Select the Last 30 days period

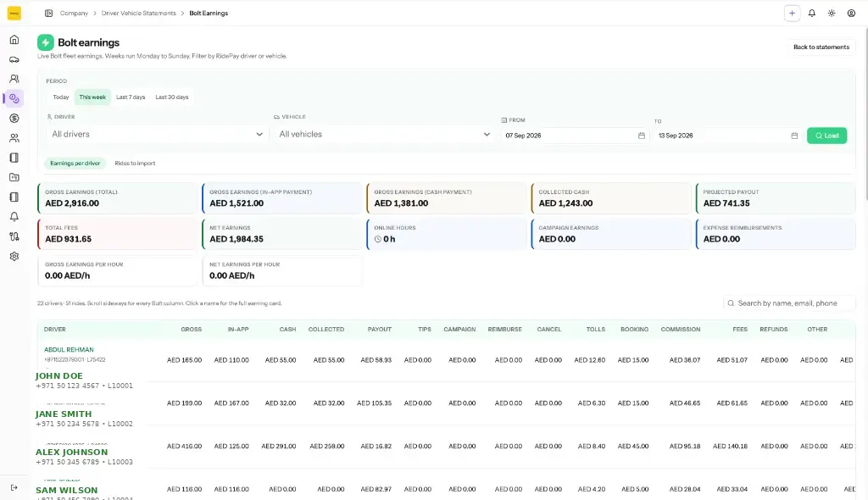(x=171, y=97)
